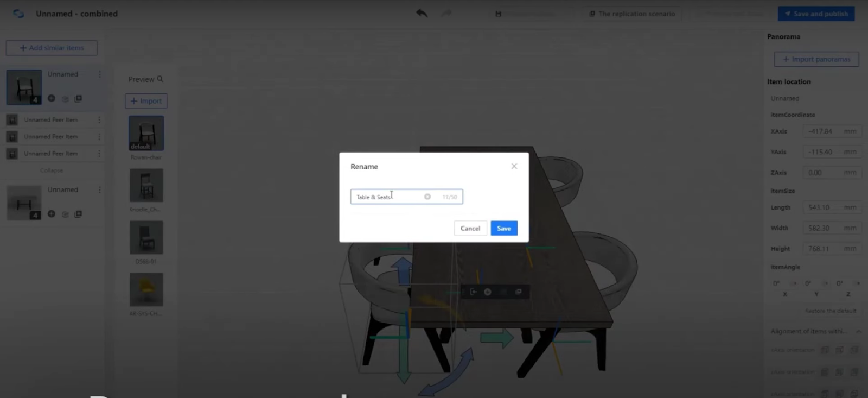This screenshot has width=868, height=398.
Task: Open the first Unnamed Peer Item's options menu
Action: [99, 119]
